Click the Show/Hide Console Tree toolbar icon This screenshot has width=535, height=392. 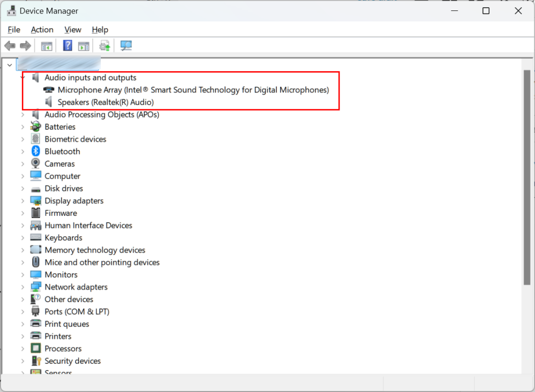[x=47, y=46]
